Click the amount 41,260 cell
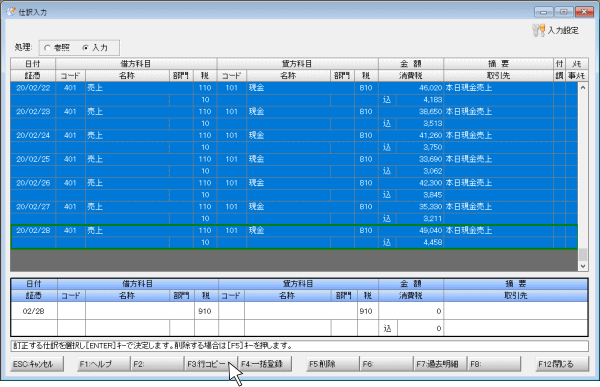Image resolution: width=600 pixels, height=387 pixels. click(x=411, y=135)
